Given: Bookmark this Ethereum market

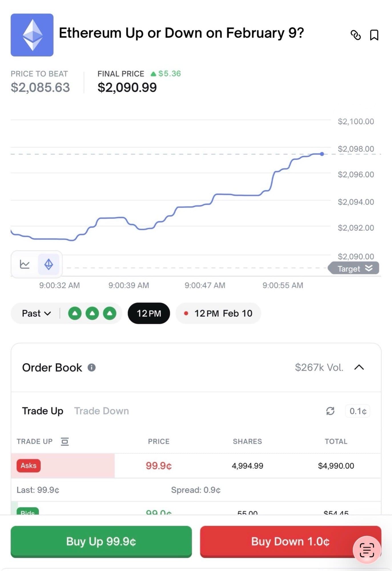Looking at the screenshot, I should click(x=374, y=35).
